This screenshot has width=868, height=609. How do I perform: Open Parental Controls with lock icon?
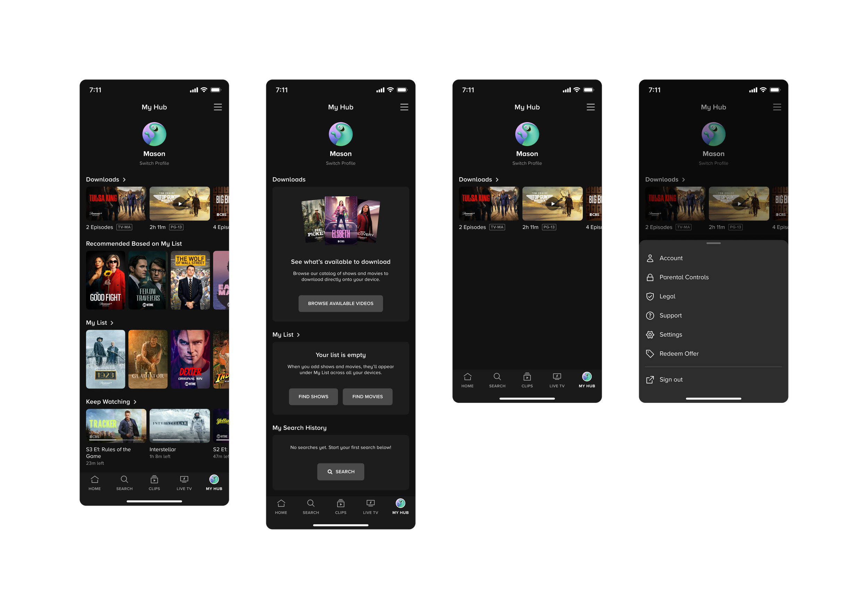[684, 277]
